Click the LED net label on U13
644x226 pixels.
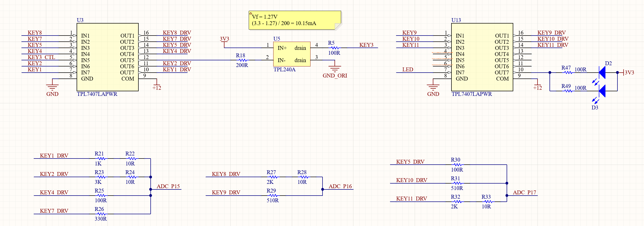click(408, 70)
